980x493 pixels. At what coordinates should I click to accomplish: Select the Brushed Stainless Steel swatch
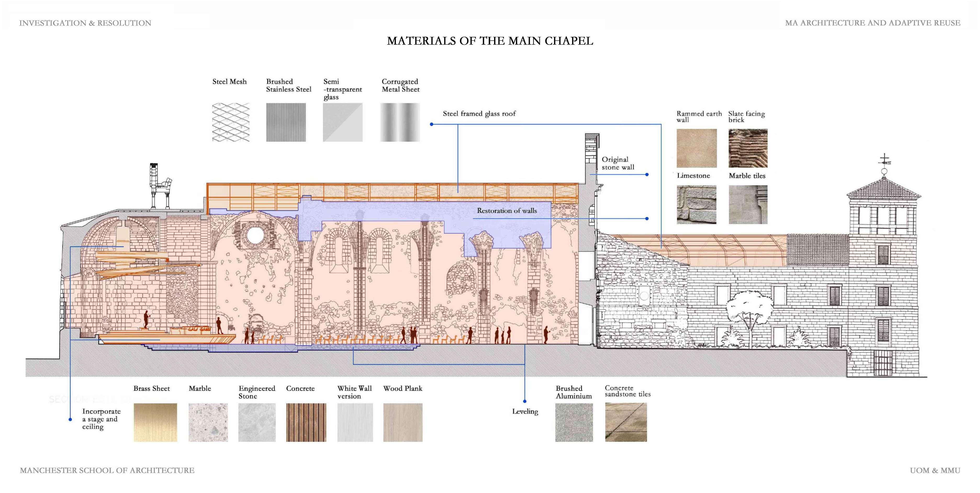[x=286, y=122]
